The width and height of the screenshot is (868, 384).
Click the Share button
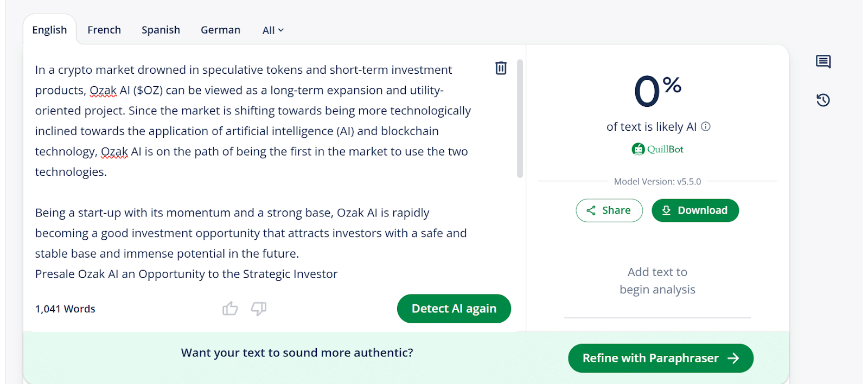click(x=609, y=210)
